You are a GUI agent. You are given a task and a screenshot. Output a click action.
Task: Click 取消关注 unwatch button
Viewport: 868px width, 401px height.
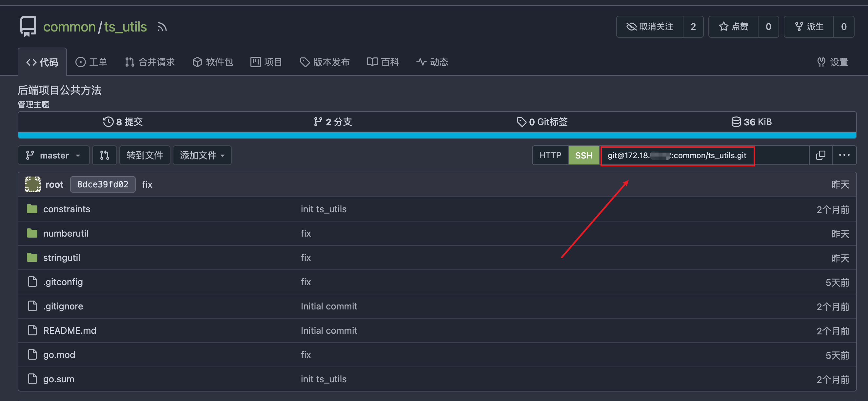point(650,27)
